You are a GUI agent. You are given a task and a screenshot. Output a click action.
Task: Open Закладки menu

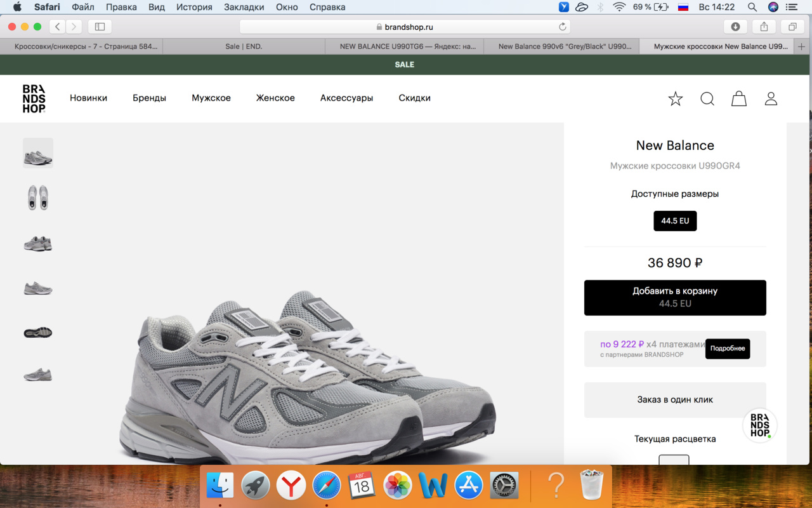coord(244,7)
